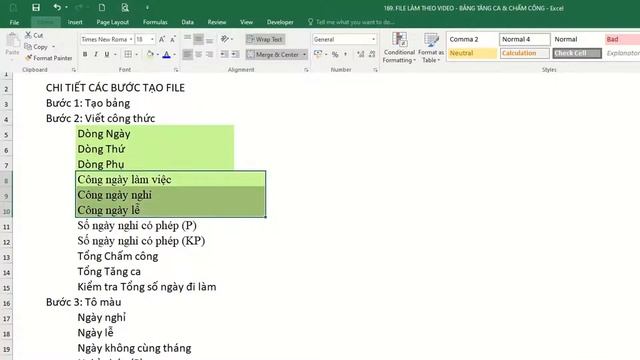The height and width of the screenshot is (360, 640).
Task: Open Conditional Formatting menu
Action: pos(399,48)
